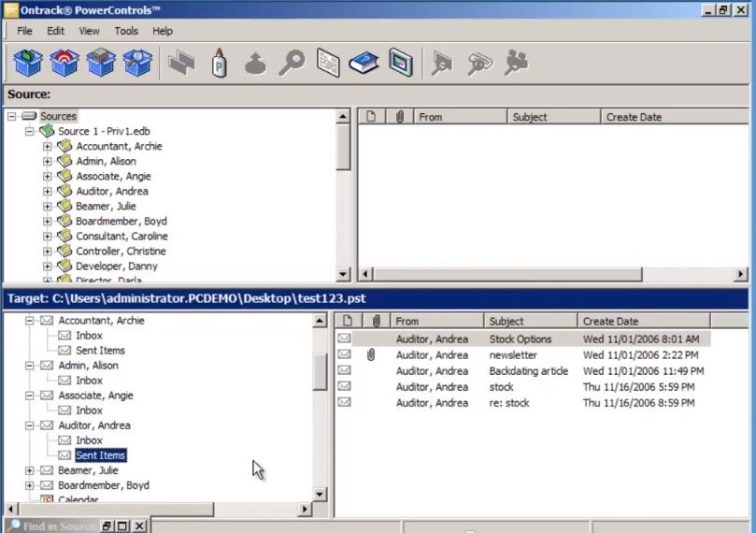Click the document page toolbar icon
Image resolution: width=756 pixels, height=533 pixels.
pyautogui.click(x=328, y=63)
